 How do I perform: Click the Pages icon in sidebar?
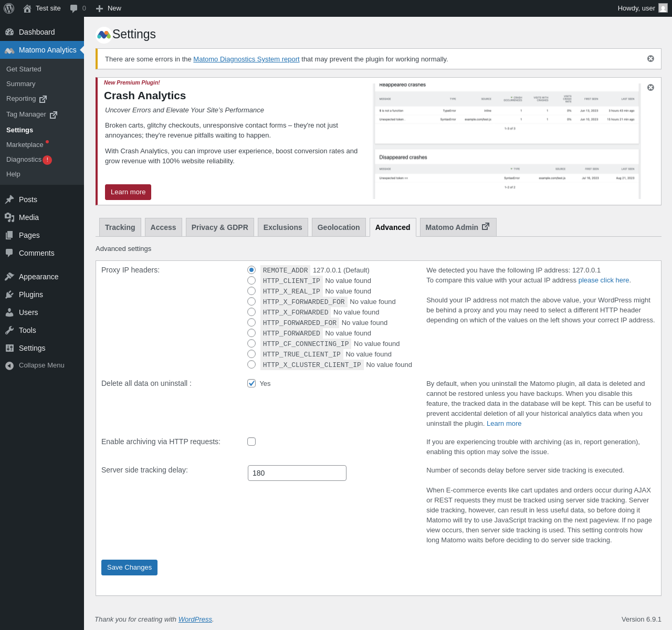9,235
